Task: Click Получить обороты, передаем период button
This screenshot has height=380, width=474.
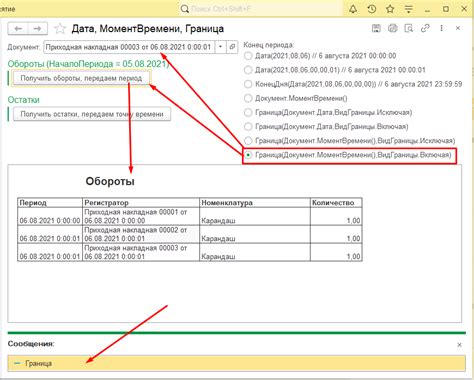Action: 81,78
